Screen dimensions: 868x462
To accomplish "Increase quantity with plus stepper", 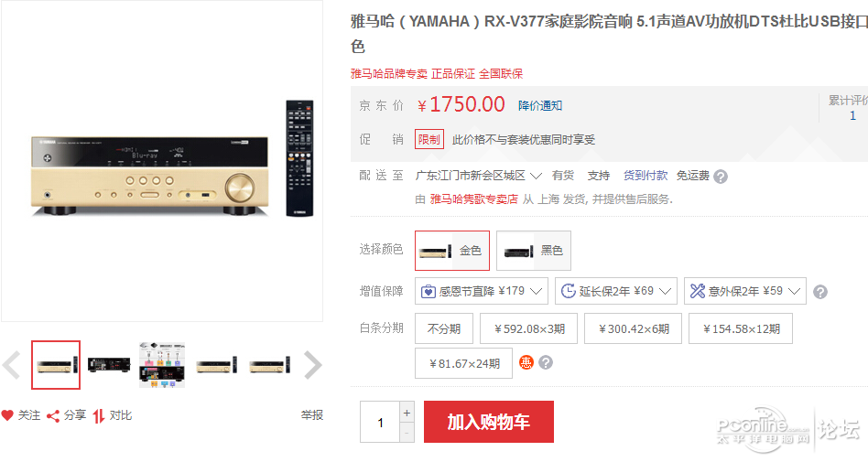I will point(407,413).
